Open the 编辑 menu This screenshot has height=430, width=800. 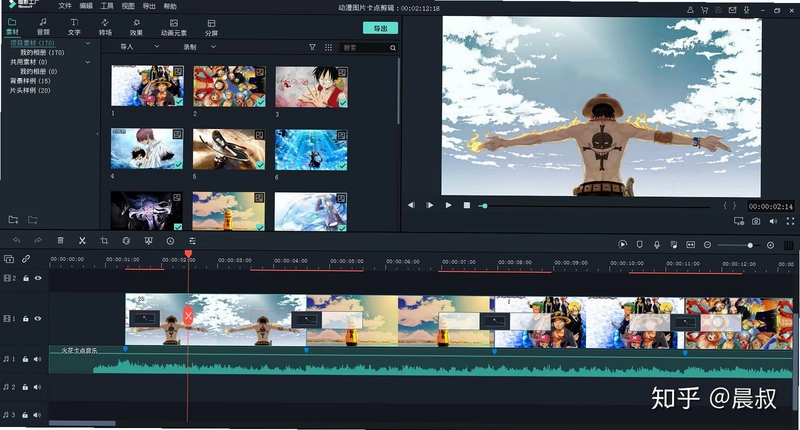[86, 6]
